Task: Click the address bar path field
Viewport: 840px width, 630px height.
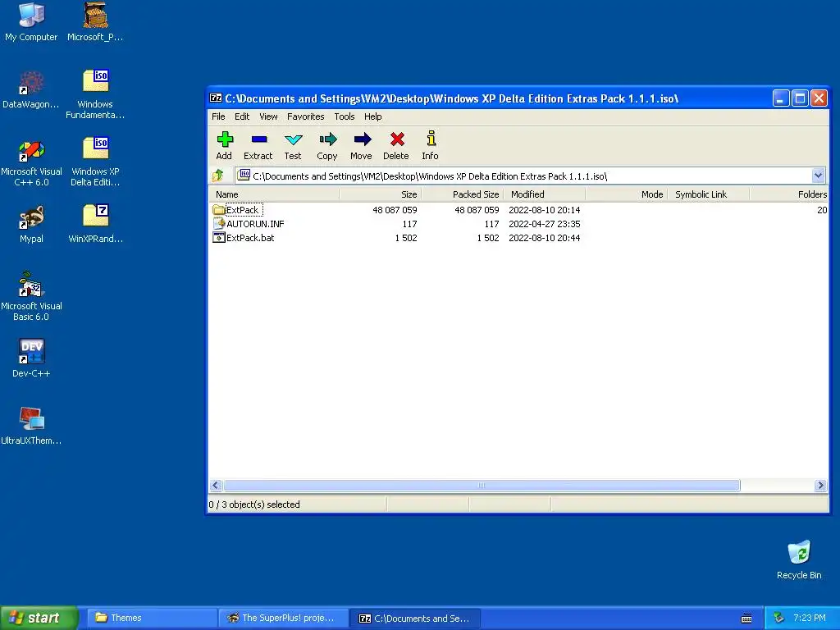Action: pyautogui.click(x=524, y=176)
